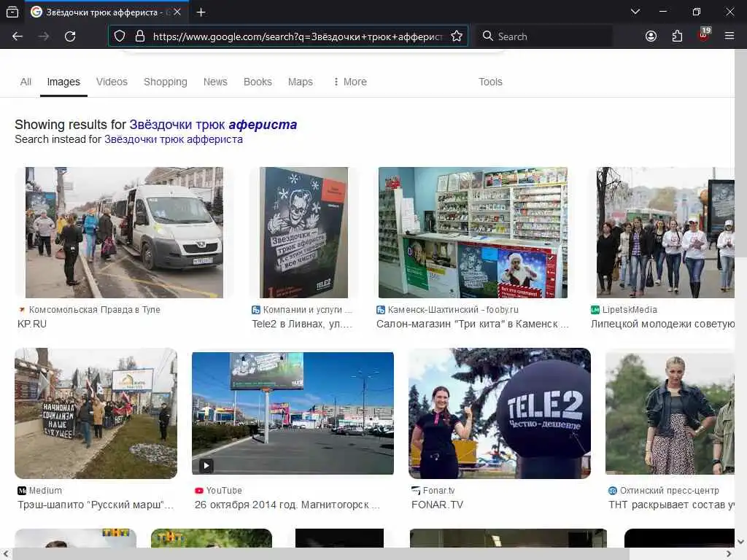The width and height of the screenshot is (747, 560).
Task: Open Три кита shop interior thumbnail
Action: (473, 233)
